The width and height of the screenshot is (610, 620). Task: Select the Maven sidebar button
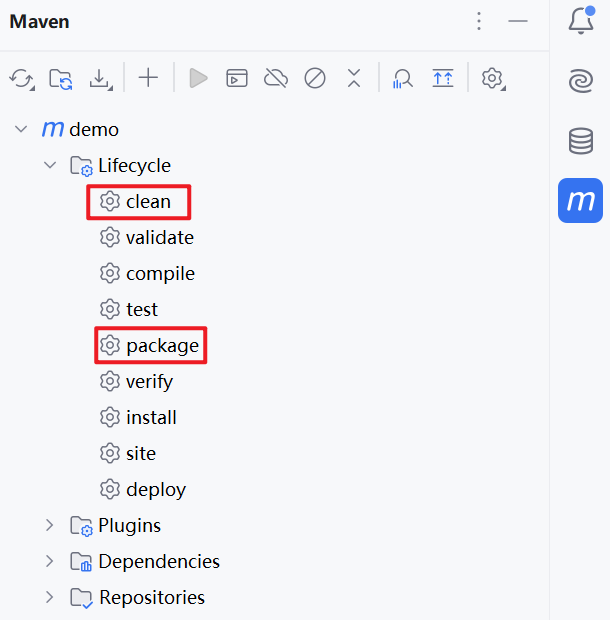pos(580,200)
